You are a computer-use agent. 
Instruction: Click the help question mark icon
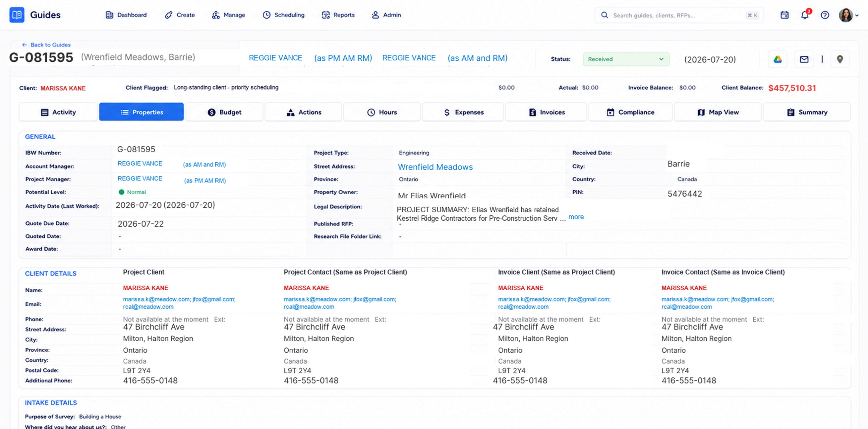tap(825, 15)
